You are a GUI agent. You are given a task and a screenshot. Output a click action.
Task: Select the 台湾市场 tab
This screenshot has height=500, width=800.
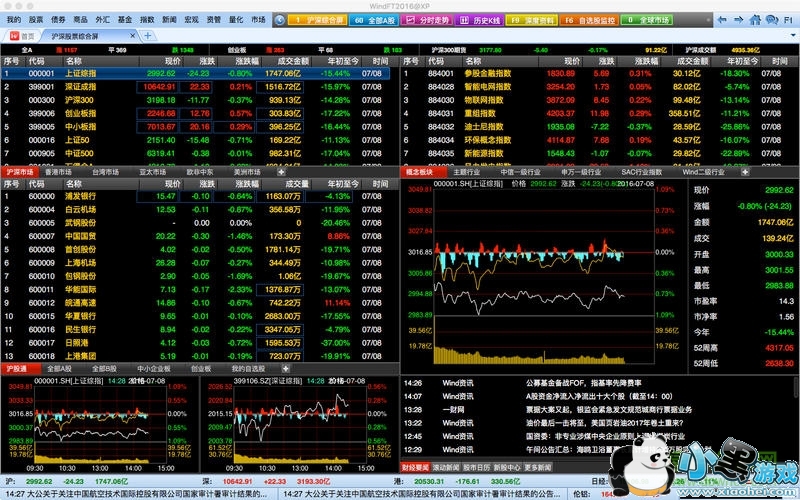(106, 172)
